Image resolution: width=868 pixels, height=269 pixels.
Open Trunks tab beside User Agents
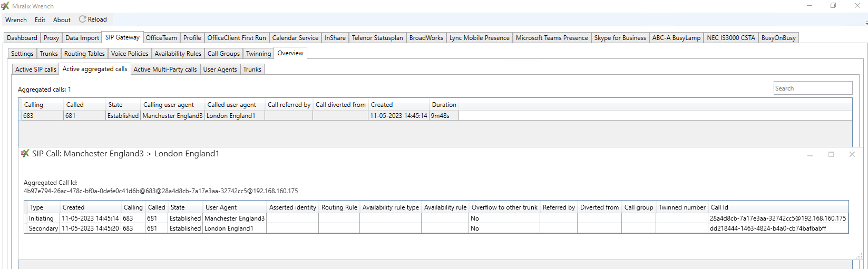[x=252, y=69]
